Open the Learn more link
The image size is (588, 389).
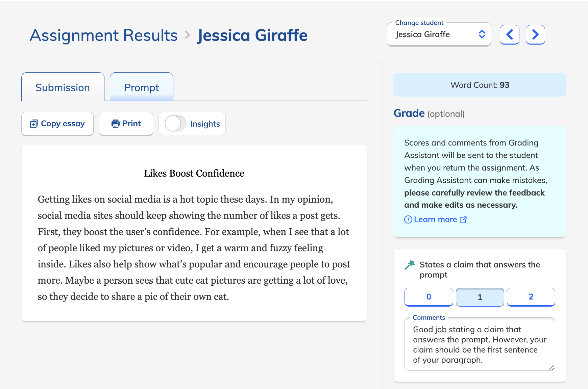click(435, 219)
